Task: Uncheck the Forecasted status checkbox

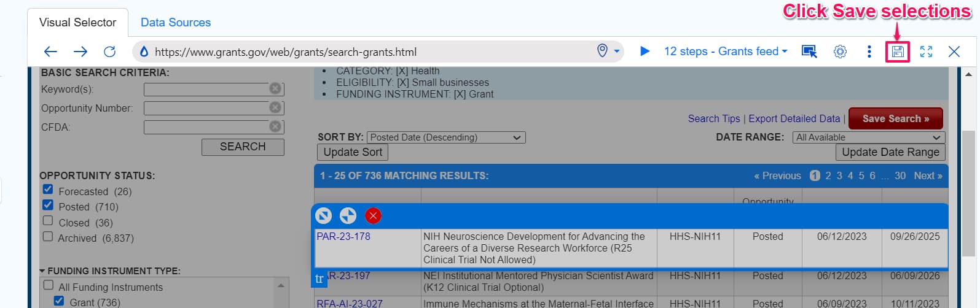Action: tap(48, 190)
